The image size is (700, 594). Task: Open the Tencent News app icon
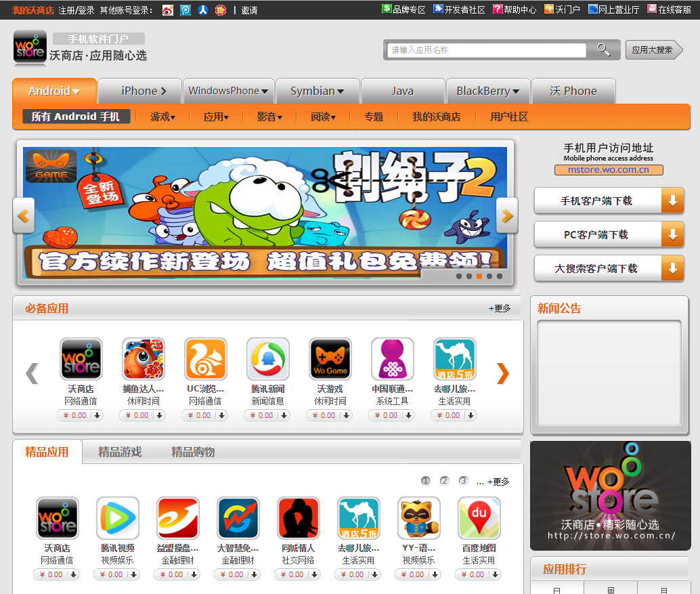[x=267, y=360]
